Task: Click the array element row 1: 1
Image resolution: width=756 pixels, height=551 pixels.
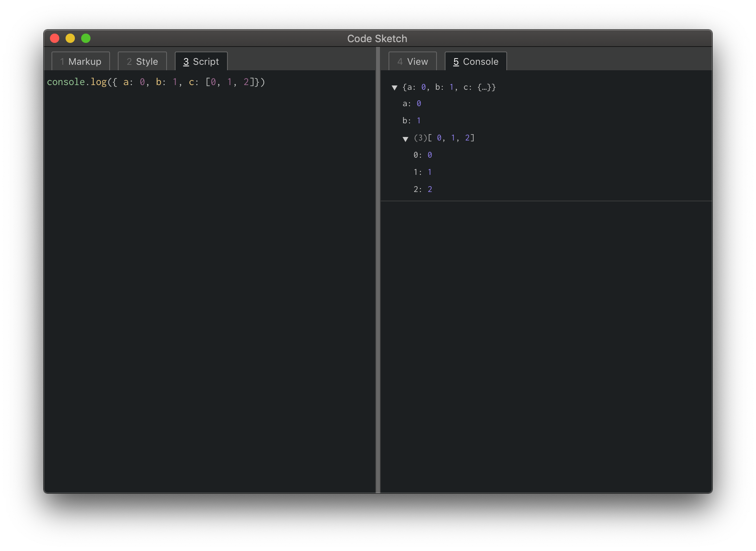Action: pyautogui.click(x=423, y=172)
